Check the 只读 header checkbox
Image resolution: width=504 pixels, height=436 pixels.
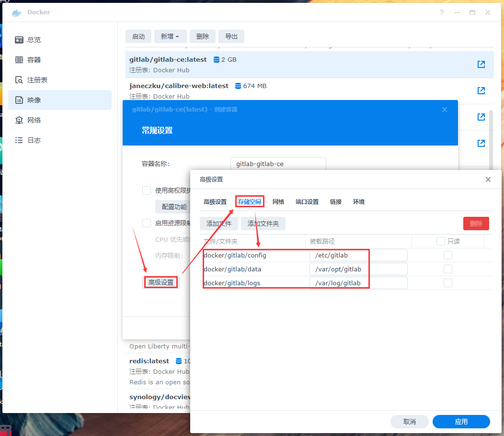pos(441,242)
